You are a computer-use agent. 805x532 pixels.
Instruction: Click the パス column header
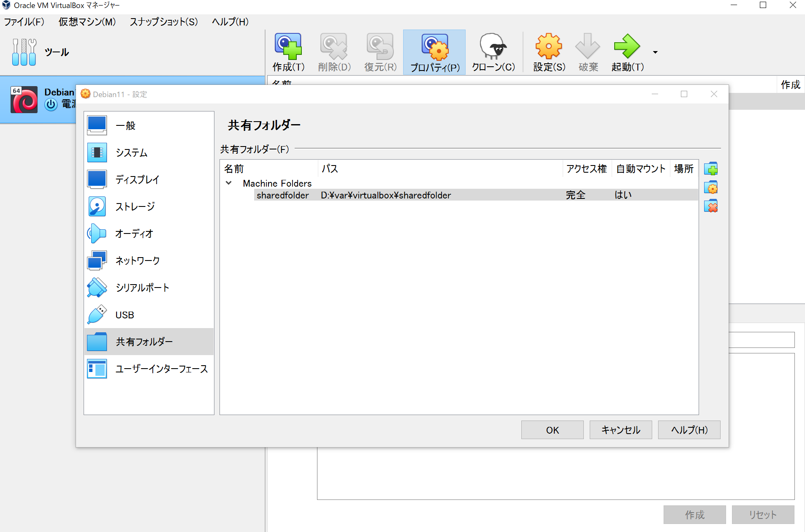click(x=440, y=169)
